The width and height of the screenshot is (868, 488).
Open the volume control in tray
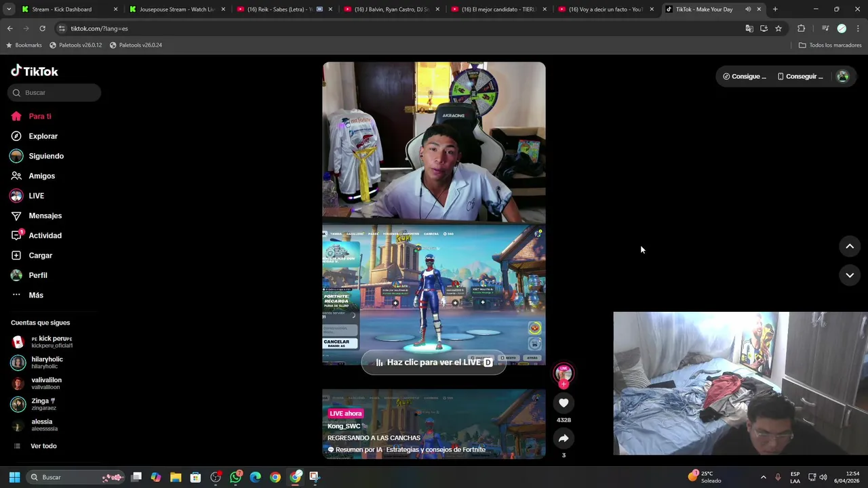[x=823, y=477]
